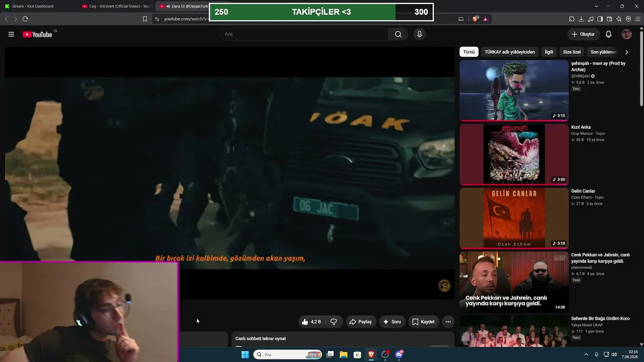Image resolution: width=644 pixels, height=362 pixels.
Task: Open browser extensions puzzle icon
Action: [x=572, y=19]
